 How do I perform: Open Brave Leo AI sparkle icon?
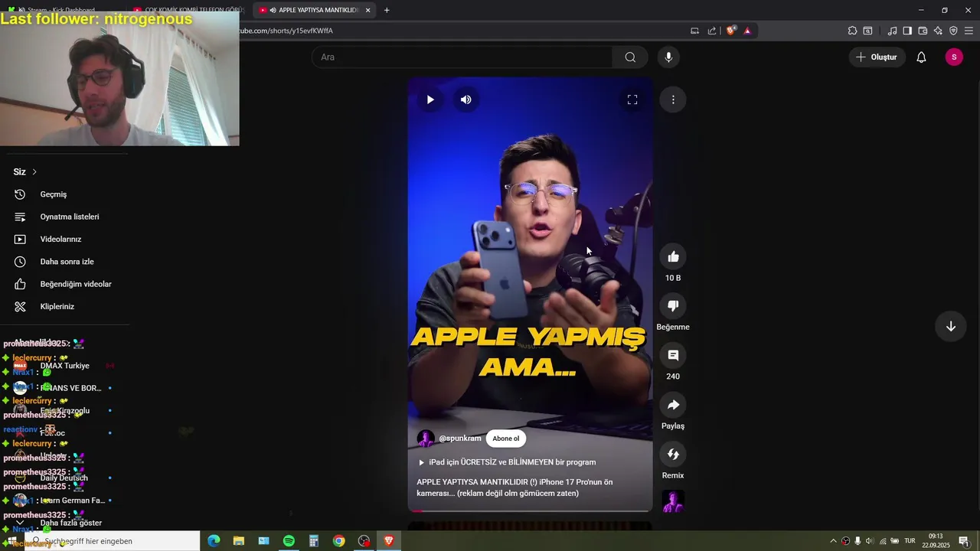point(938,31)
